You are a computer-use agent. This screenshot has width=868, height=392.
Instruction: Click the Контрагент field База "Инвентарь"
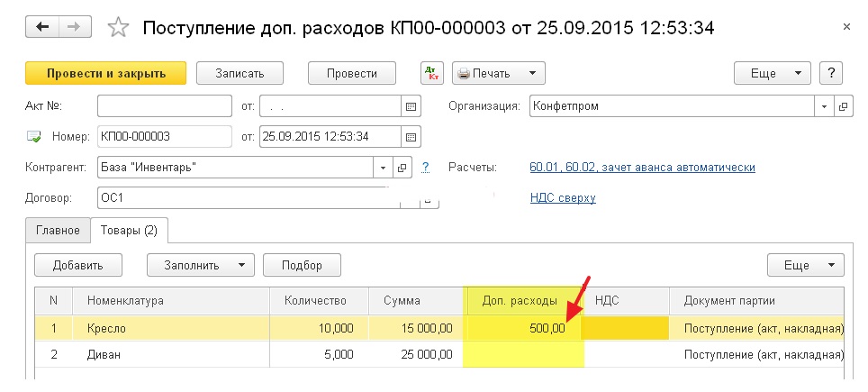pos(237,168)
